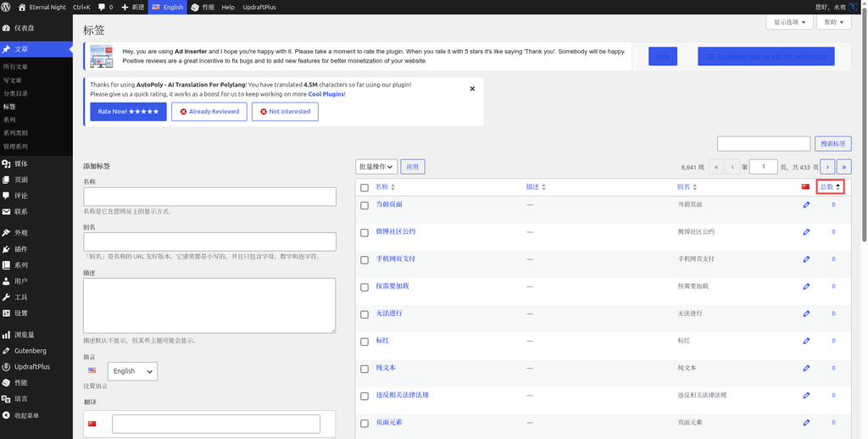
Task: Check the box for tag 纯文本
Action: 364,369
